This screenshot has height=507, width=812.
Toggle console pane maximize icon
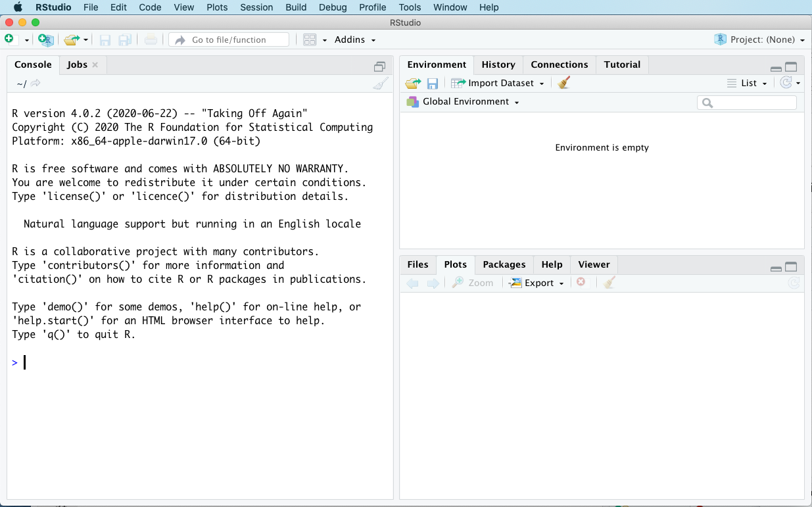379,66
